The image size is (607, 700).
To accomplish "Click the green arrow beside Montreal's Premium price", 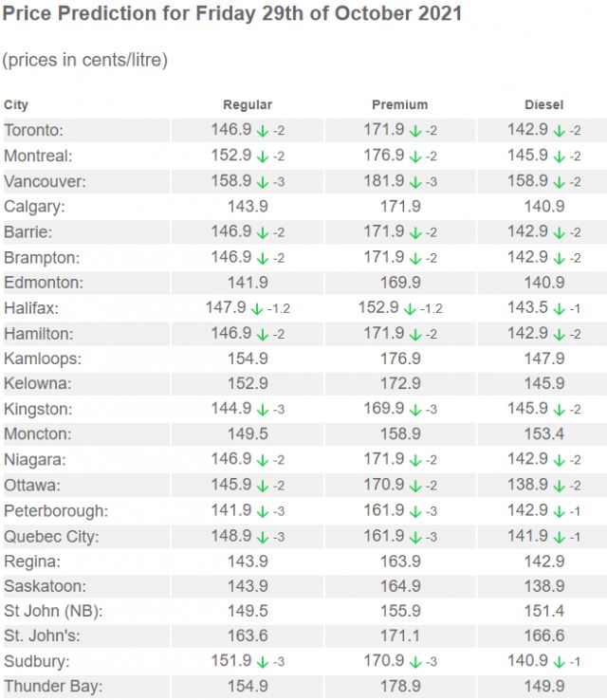I will point(414,156).
